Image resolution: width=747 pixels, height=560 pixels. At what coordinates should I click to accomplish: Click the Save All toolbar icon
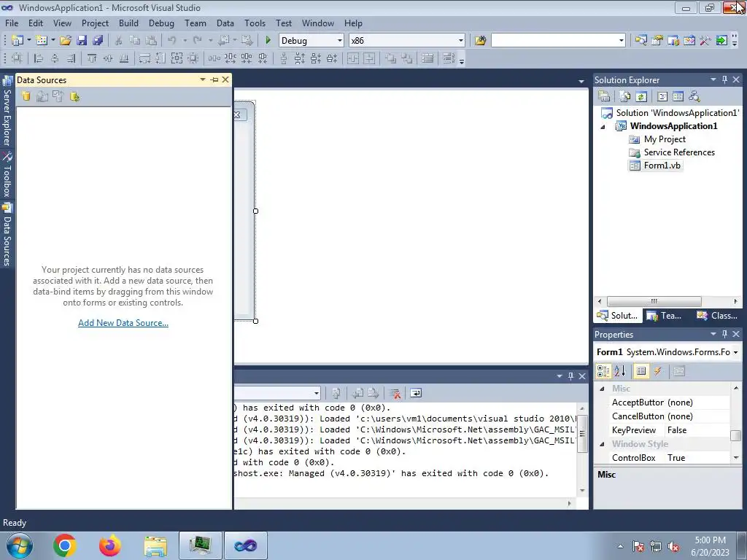point(98,41)
